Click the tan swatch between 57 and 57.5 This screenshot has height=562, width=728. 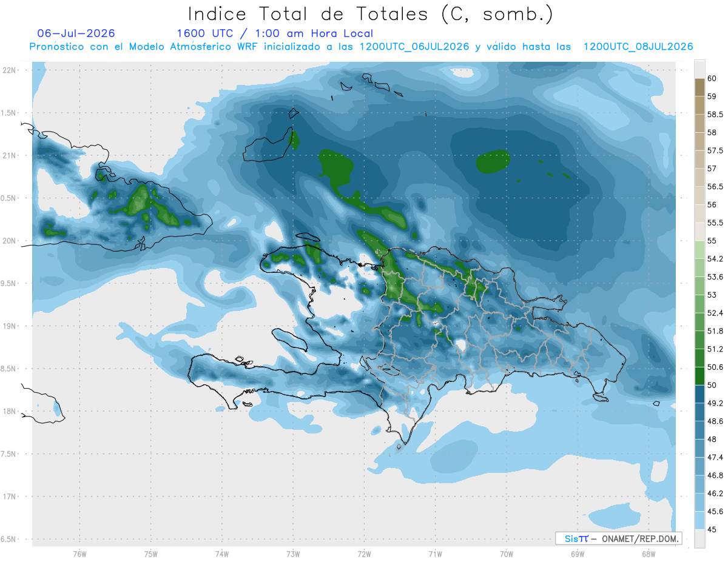(x=699, y=159)
